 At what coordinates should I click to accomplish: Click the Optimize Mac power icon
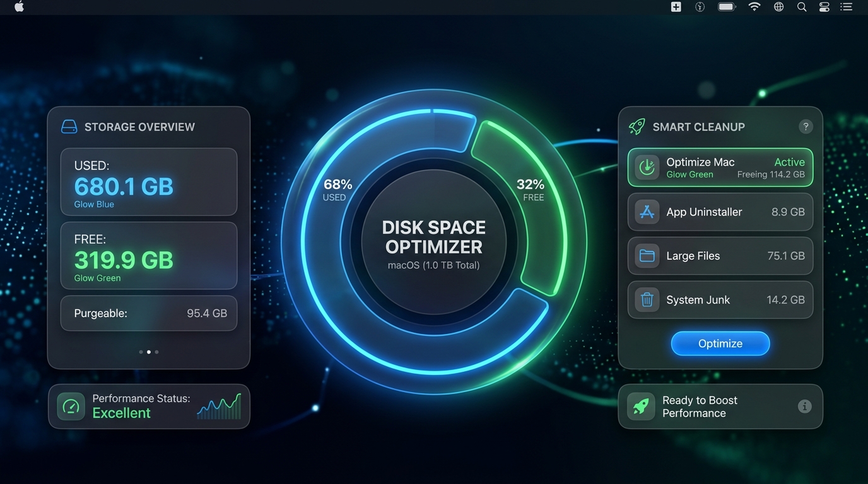(x=647, y=168)
